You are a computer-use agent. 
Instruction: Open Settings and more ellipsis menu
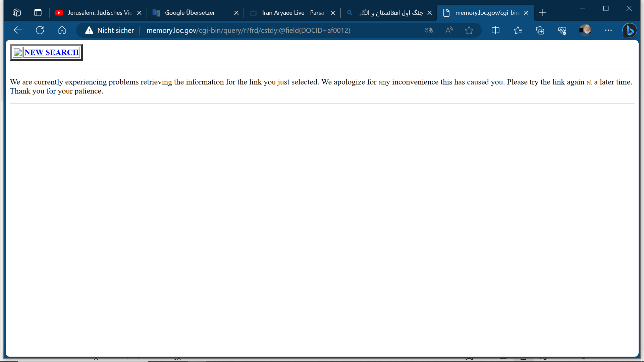608,31
